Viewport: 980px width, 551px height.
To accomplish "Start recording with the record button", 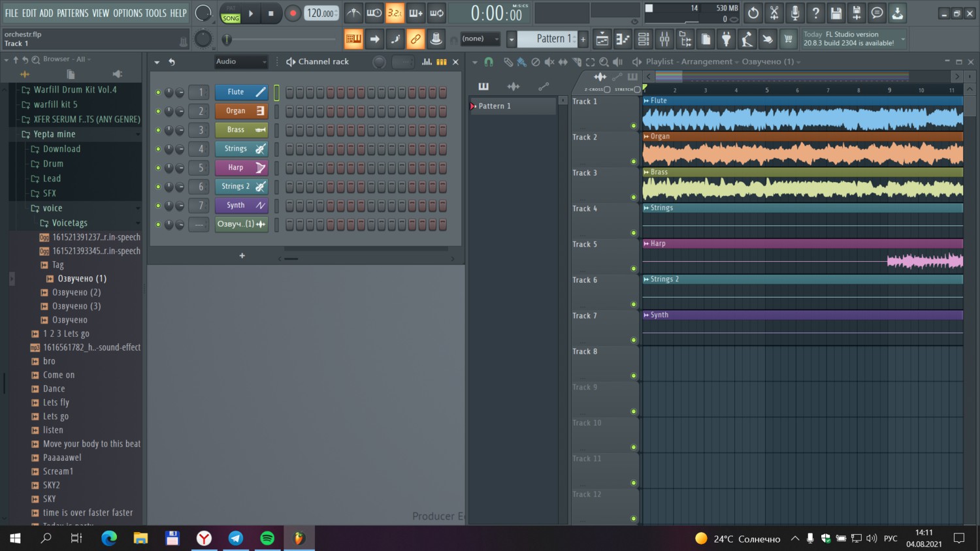I will point(293,13).
